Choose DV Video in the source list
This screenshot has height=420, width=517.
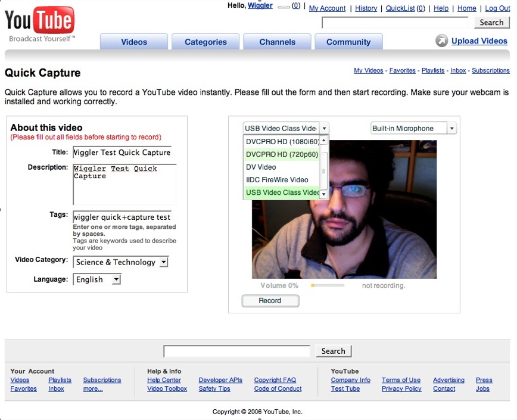[282, 167]
